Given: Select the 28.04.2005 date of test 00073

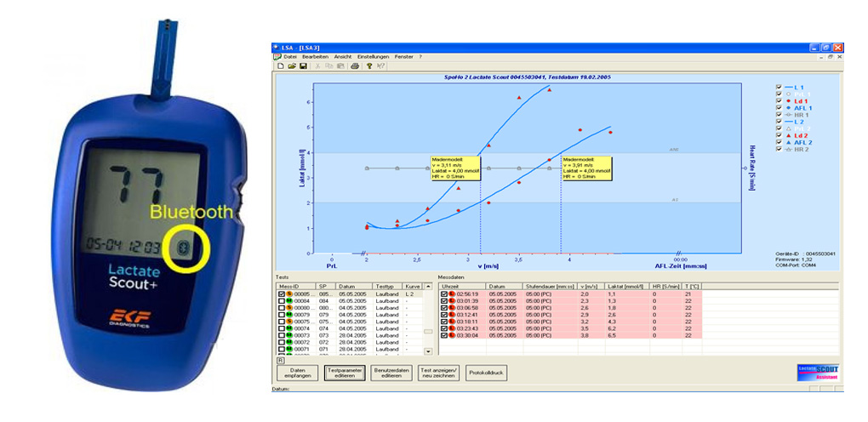Looking at the screenshot, I should point(354,335).
